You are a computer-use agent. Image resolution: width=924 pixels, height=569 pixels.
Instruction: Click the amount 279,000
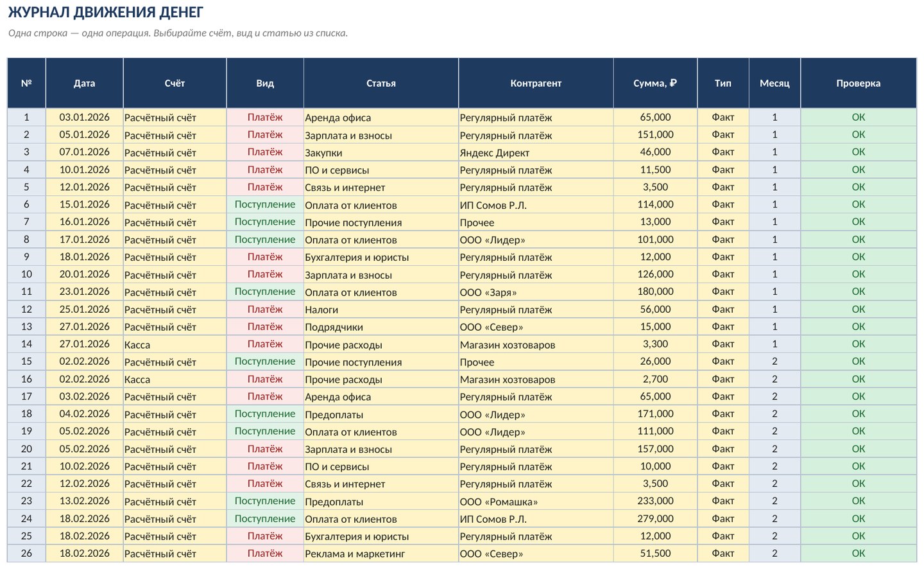click(655, 518)
